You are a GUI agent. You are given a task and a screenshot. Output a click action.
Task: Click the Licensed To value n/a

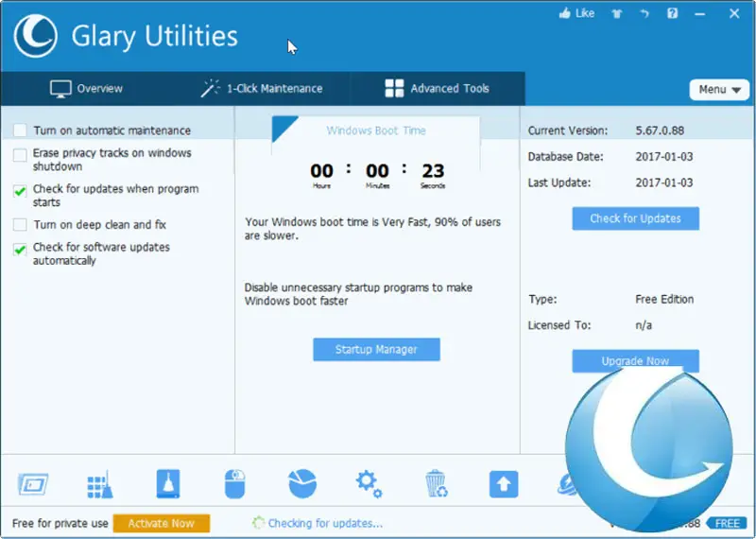(644, 325)
